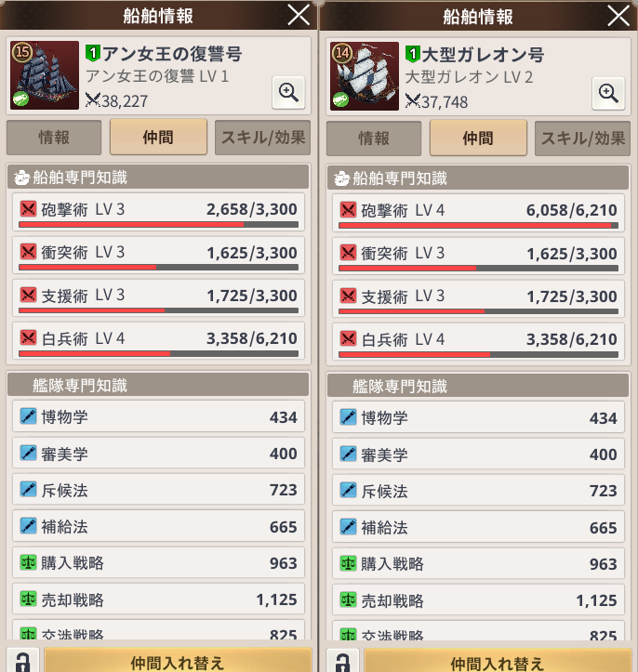This screenshot has height=672, width=638.
Task: Open magnifier view for アン女王の復讐号
Action: (x=288, y=93)
